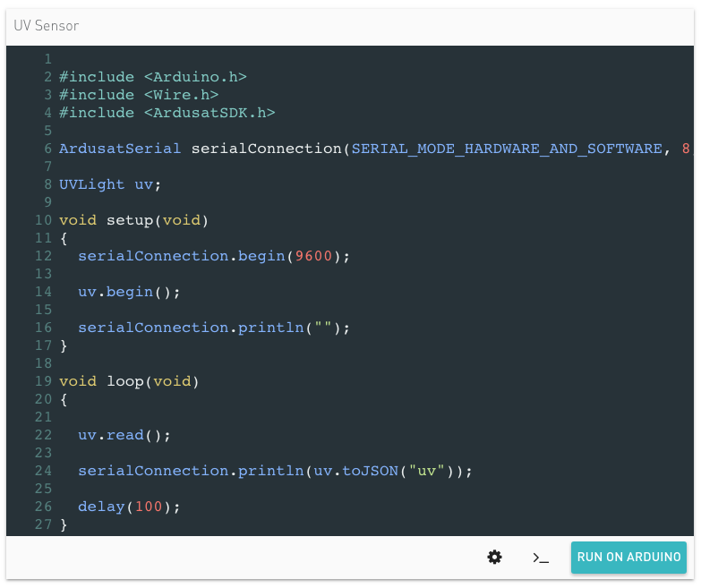The width and height of the screenshot is (701, 588).
Task: Click 'serialConnection.println("");' statement
Action: 214,328
